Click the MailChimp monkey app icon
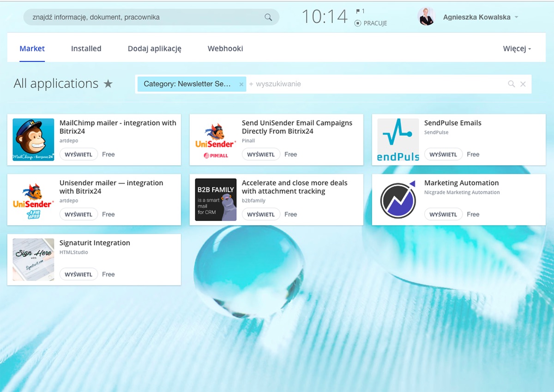 point(33,140)
